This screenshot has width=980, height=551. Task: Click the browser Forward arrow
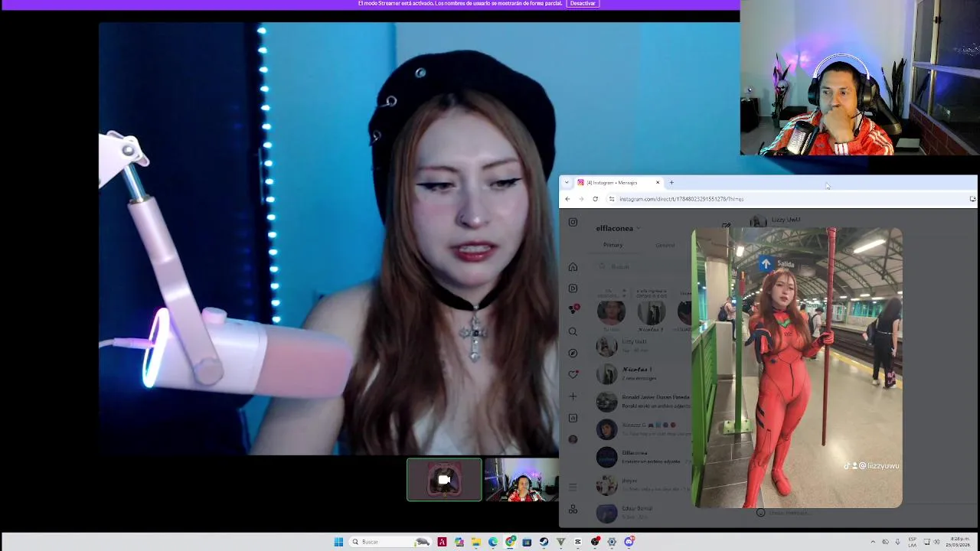pyautogui.click(x=581, y=199)
